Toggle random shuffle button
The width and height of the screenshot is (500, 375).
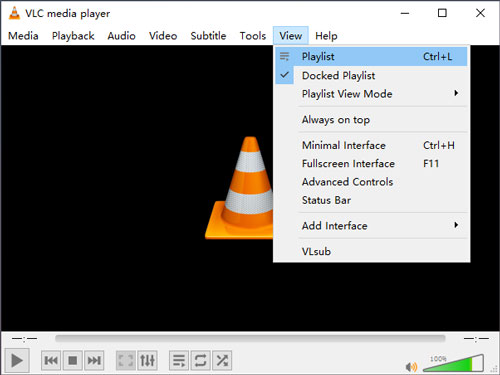[x=222, y=360]
